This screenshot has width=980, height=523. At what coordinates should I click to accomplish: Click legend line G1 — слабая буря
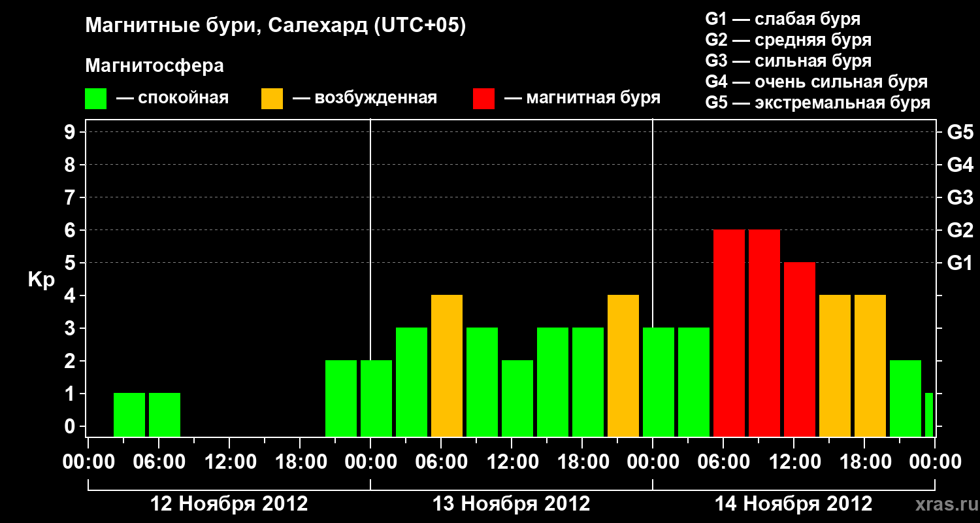point(783,19)
